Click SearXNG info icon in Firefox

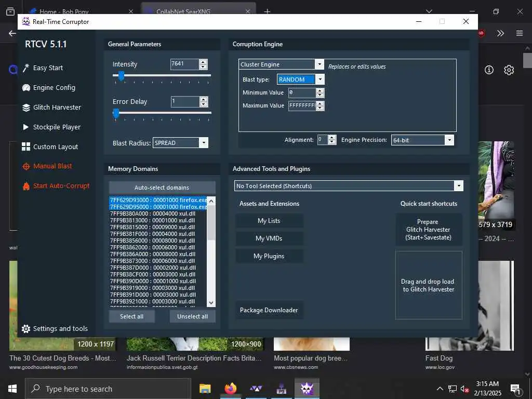click(x=489, y=70)
